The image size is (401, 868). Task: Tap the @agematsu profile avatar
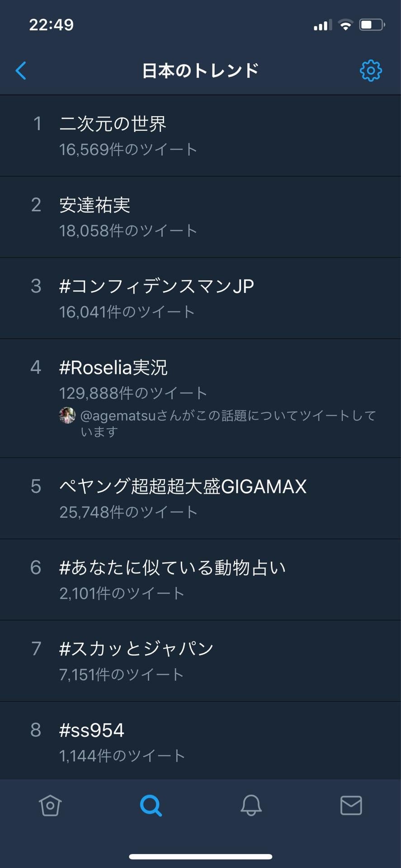click(x=67, y=415)
